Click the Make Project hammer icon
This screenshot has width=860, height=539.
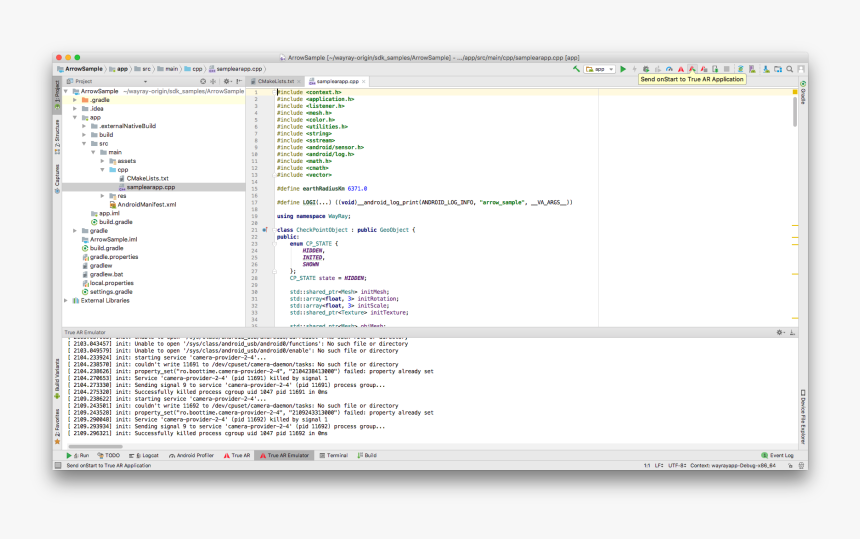[x=576, y=69]
